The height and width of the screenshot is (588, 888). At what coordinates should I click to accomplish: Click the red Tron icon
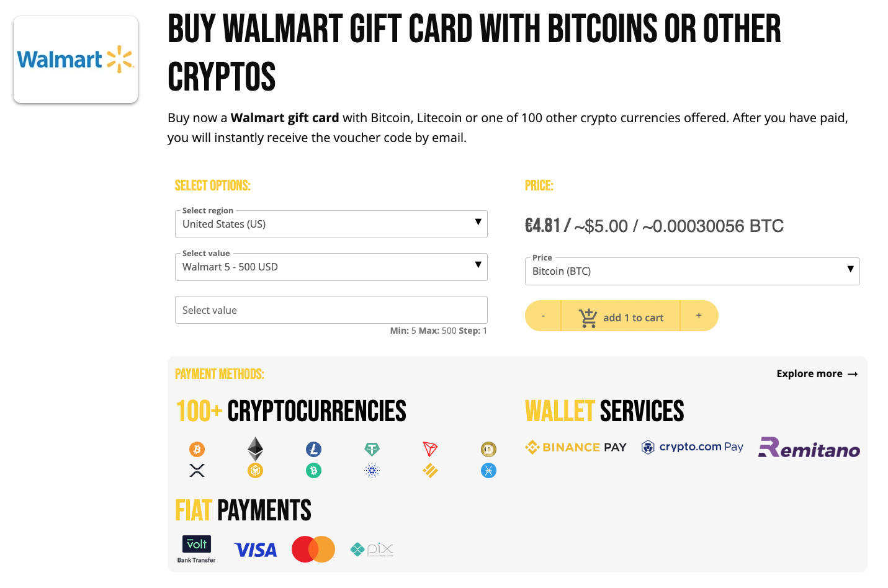(x=430, y=449)
